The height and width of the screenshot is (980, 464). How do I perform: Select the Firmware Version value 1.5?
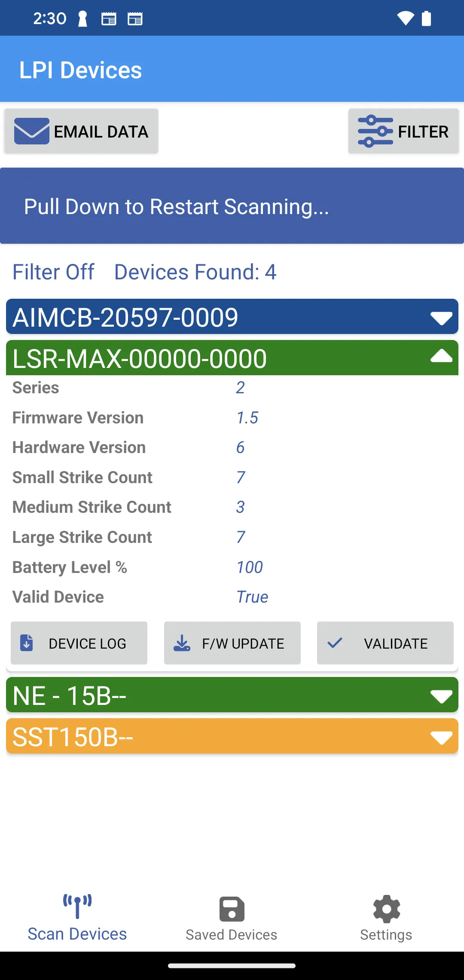[247, 418]
